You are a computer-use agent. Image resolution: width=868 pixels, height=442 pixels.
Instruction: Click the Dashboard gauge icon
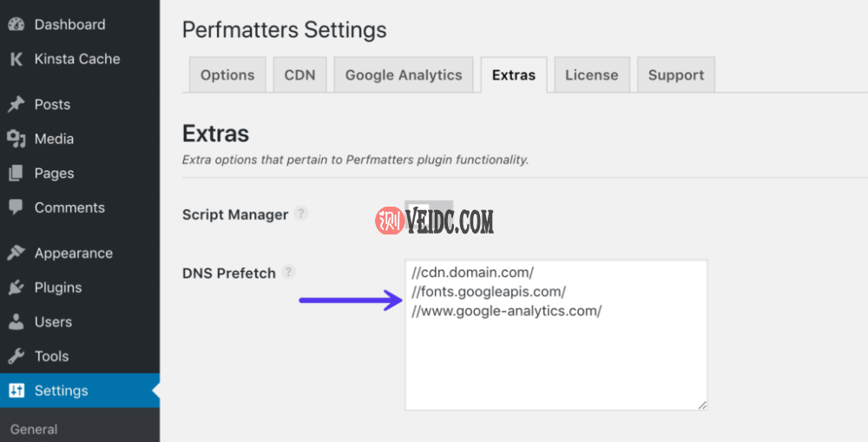pyautogui.click(x=16, y=24)
